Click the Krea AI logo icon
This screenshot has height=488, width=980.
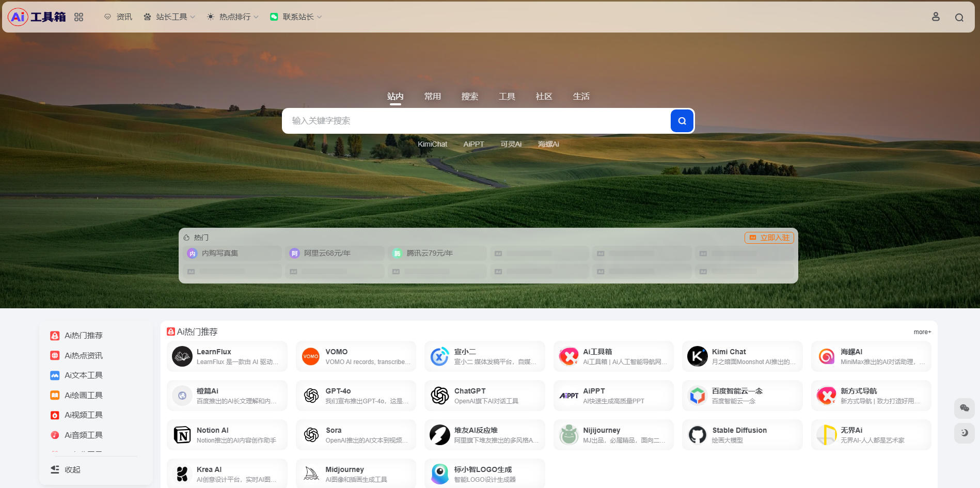[x=182, y=474]
